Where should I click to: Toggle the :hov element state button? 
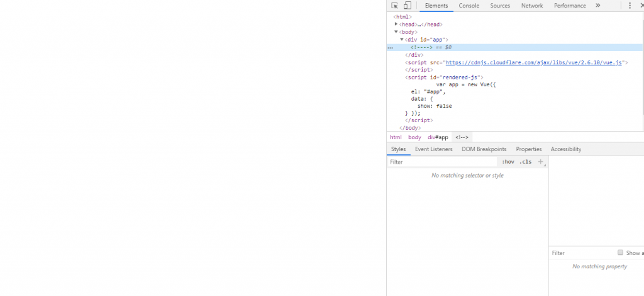508,162
